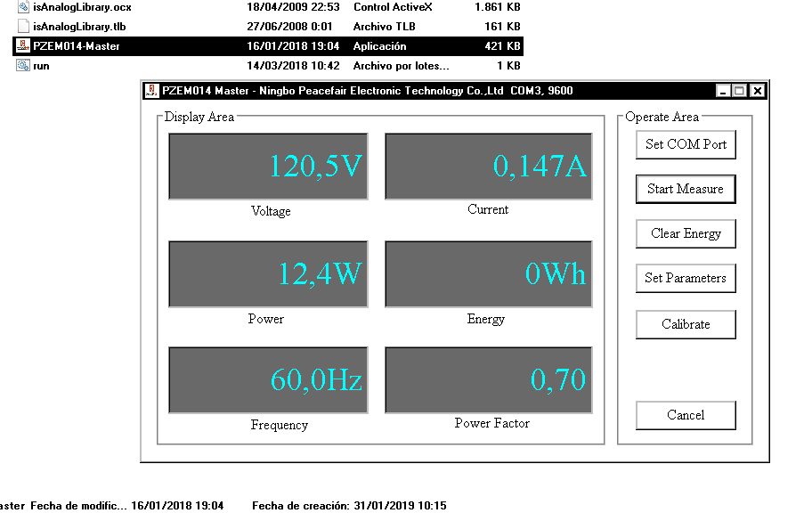Viewport: 812px width, 513px height.
Task: Click the Operate Area group title
Action: (x=662, y=117)
